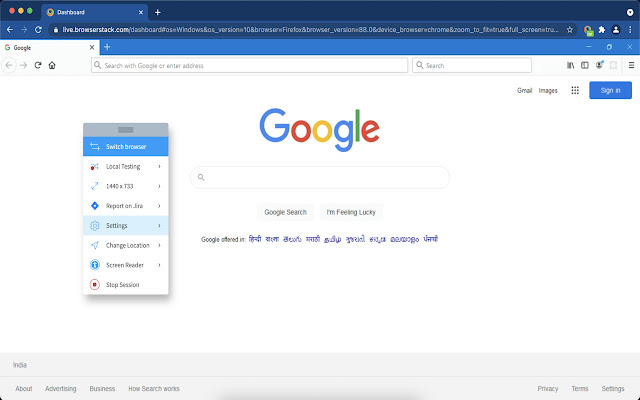
Task: Click I'm Feeling Lucky button
Action: [x=351, y=212]
